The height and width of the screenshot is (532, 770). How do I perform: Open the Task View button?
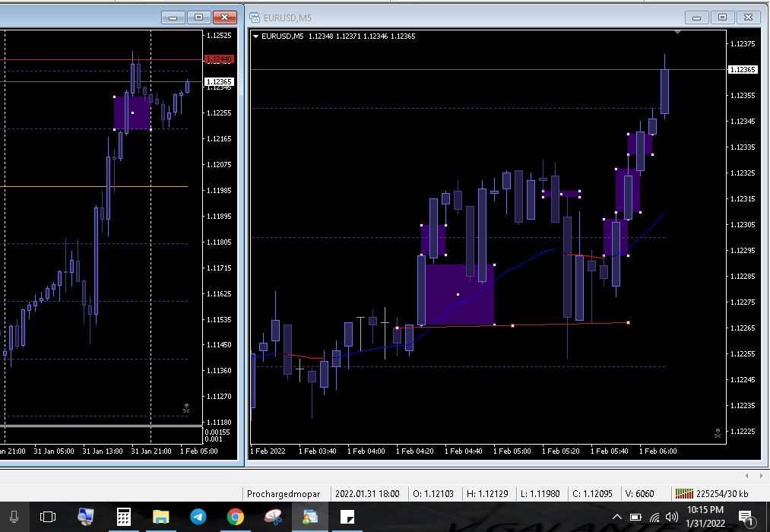[48, 517]
